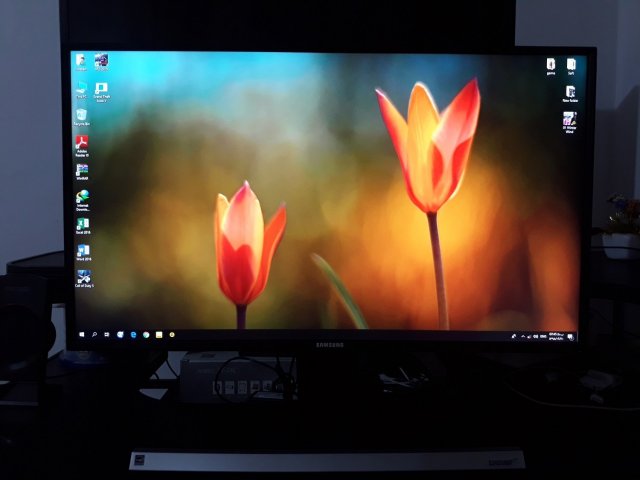
Task: Open the New folder on the desktop
Action: point(570,91)
